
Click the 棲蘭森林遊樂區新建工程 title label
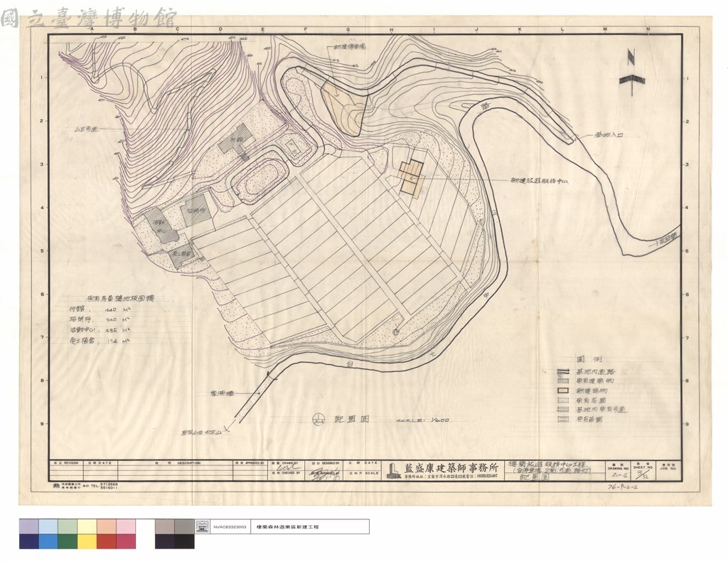pos(287,526)
